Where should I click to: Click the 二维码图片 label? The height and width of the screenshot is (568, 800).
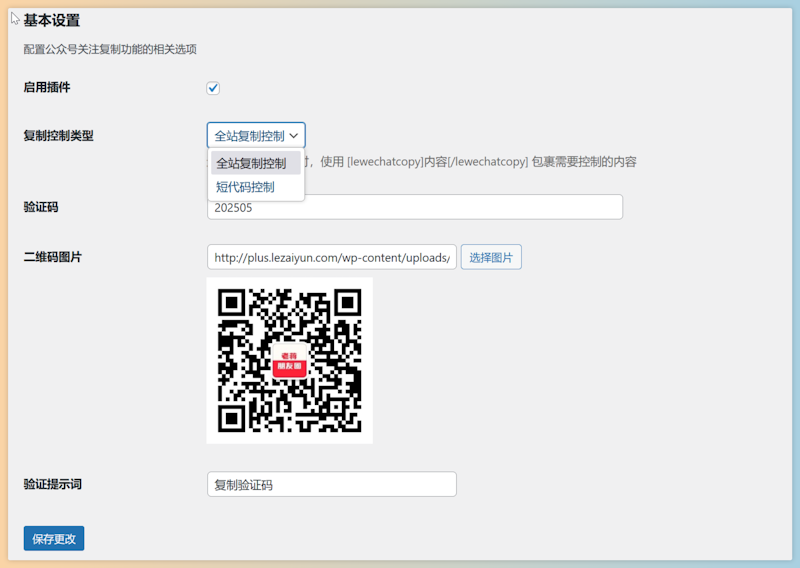[x=53, y=257]
